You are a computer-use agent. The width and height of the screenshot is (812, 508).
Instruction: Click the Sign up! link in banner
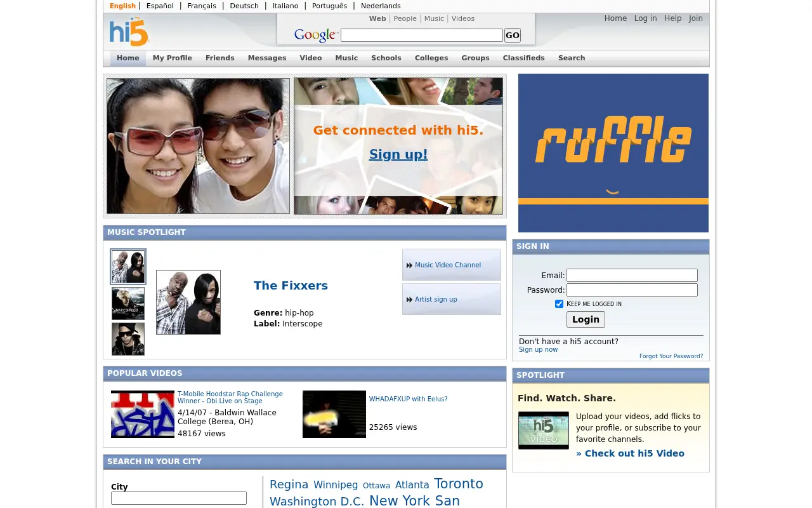pos(398,154)
